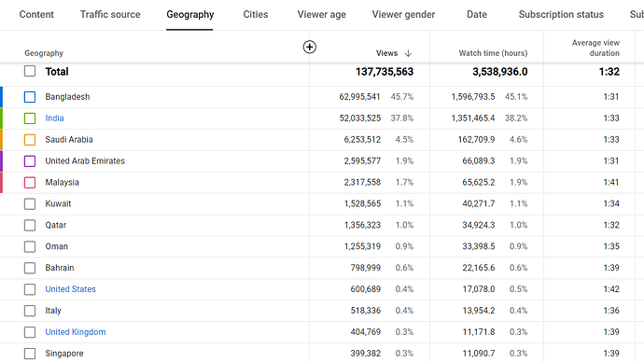
Task: Click the Geography column header
Action: pos(44,53)
